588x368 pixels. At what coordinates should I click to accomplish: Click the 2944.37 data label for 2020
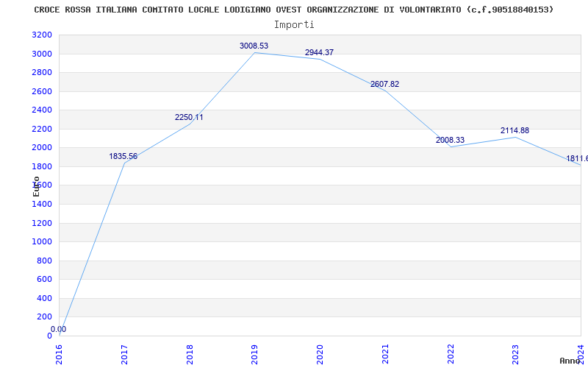tap(319, 52)
